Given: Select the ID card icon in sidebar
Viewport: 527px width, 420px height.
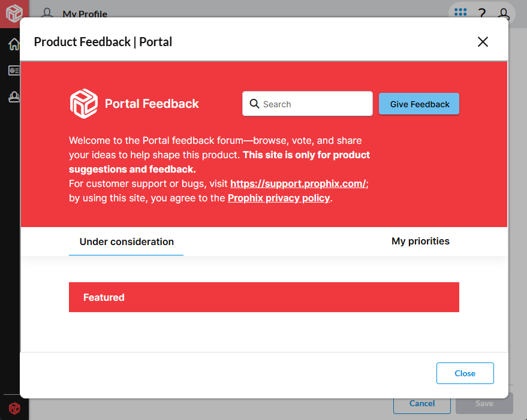Looking at the screenshot, I should tap(14, 71).
